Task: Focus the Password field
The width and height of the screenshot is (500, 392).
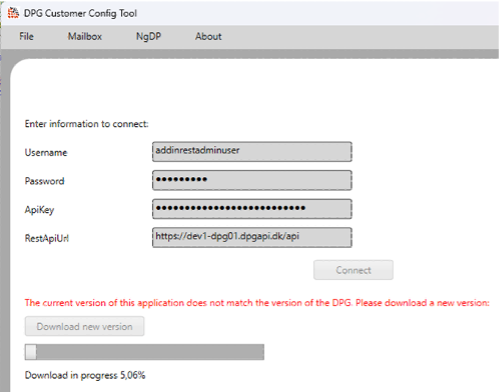Action: pos(252,180)
